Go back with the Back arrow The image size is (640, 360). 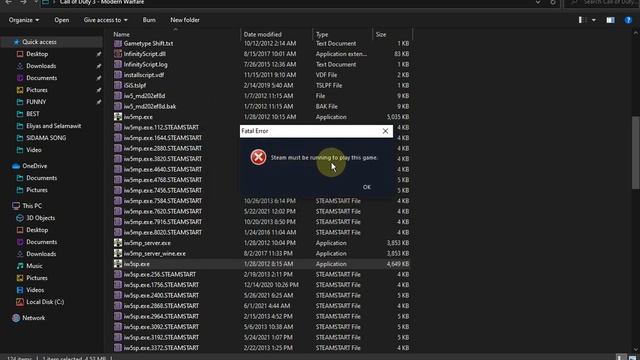pos(9,2)
